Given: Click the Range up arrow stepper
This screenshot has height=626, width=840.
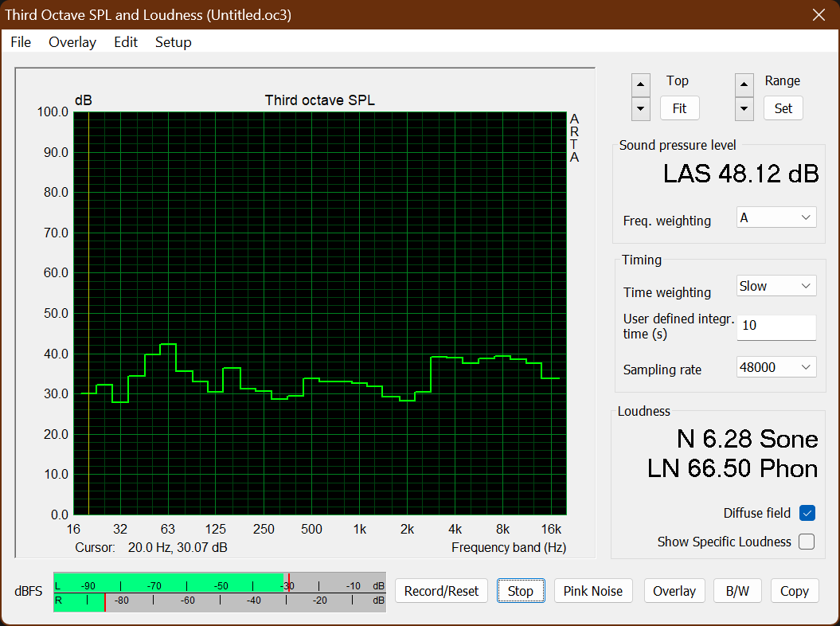Looking at the screenshot, I should [x=744, y=84].
